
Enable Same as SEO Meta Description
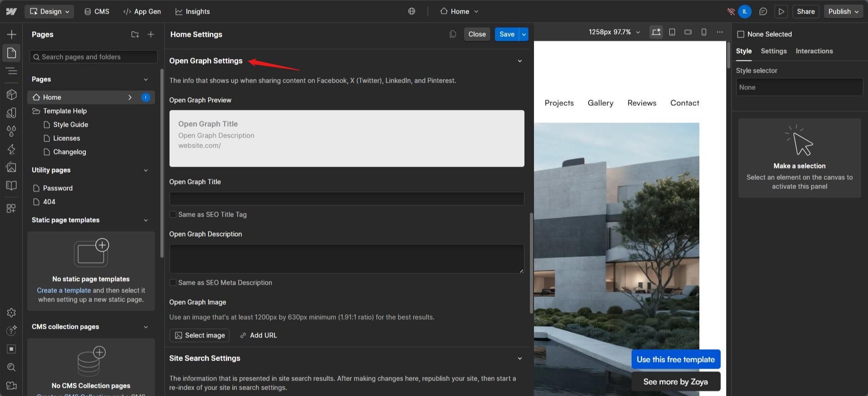click(x=173, y=282)
